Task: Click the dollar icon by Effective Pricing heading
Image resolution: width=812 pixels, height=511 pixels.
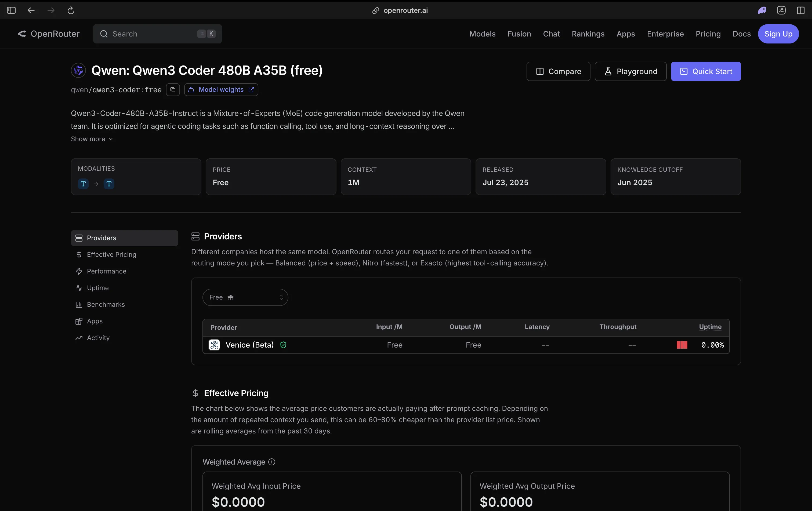Action: (195, 393)
